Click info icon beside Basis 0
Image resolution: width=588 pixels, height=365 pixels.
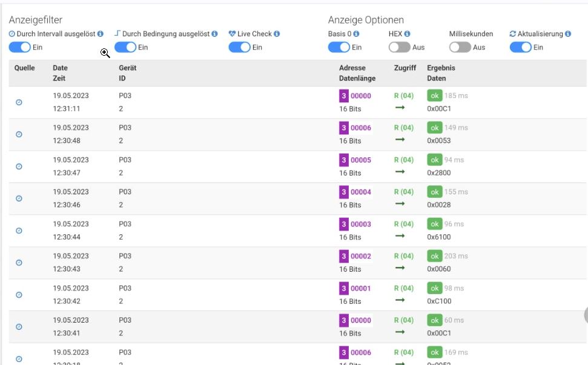tap(357, 34)
